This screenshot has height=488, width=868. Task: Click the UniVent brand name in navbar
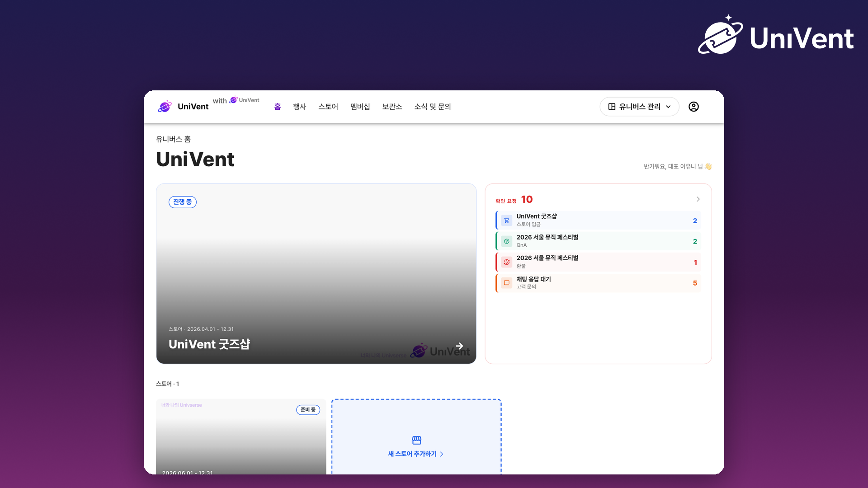click(x=193, y=107)
